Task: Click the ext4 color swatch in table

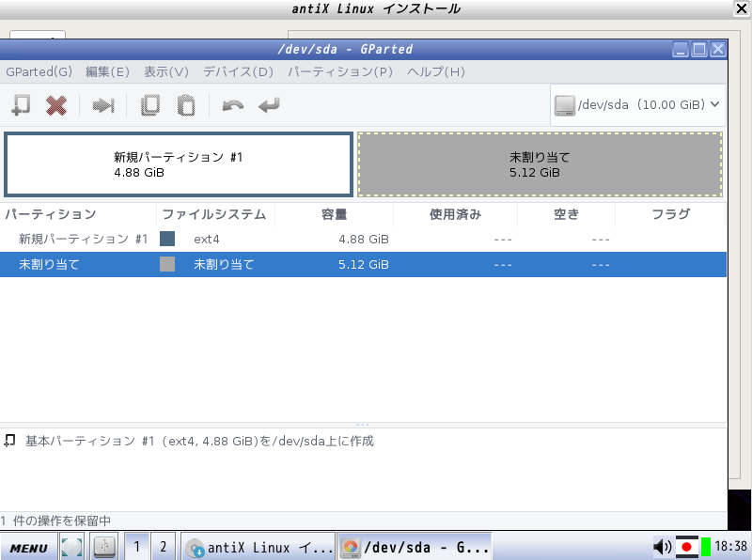Action: pos(167,239)
